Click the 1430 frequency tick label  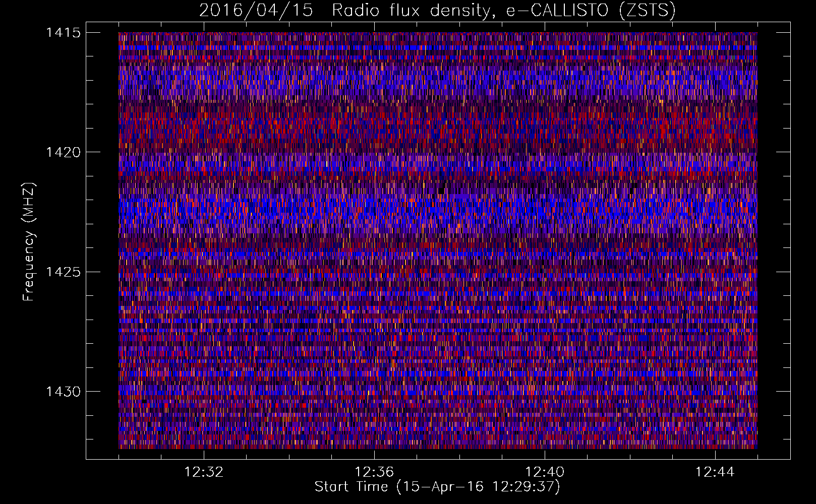click(x=63, y=392)
